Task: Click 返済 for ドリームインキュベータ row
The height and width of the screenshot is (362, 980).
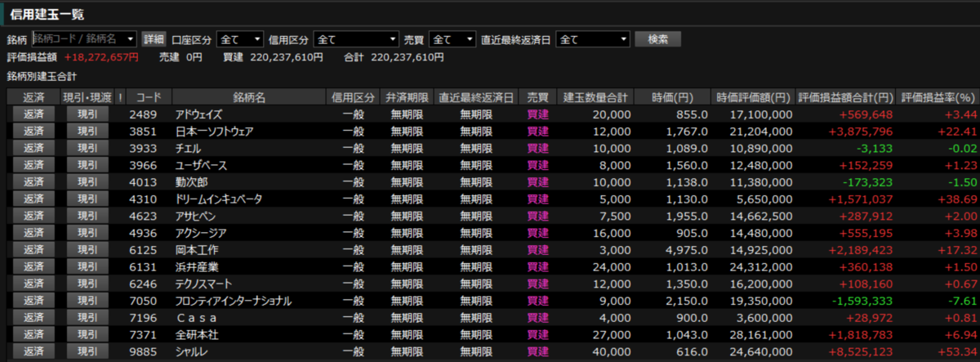Action: pos(33,199)
